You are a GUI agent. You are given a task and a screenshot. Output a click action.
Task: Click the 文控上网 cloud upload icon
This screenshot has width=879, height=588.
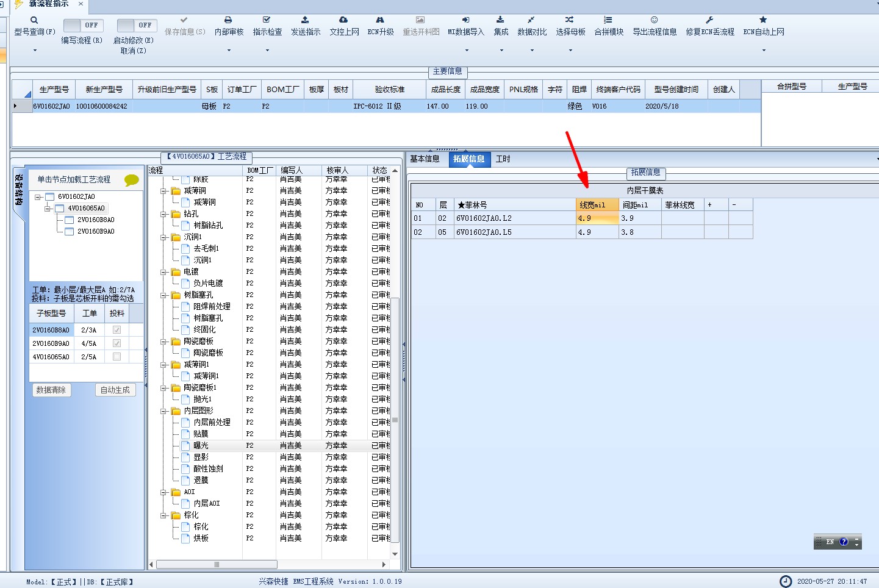344,20
